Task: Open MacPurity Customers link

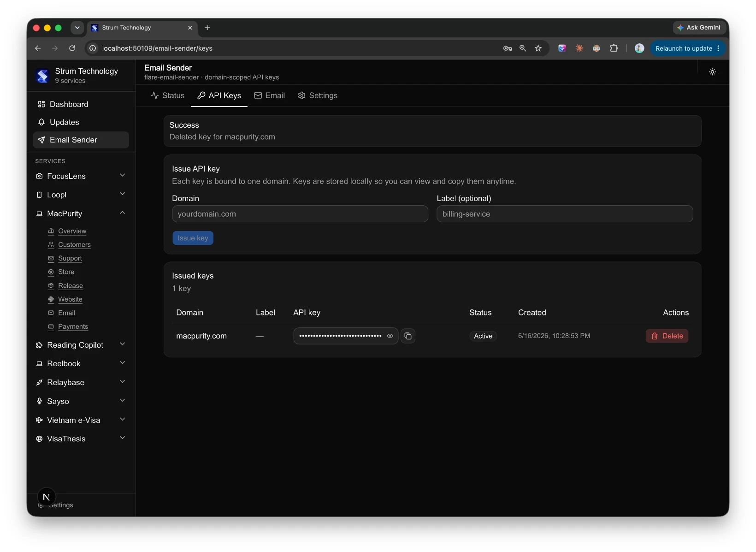Action: tap(74, 245)
